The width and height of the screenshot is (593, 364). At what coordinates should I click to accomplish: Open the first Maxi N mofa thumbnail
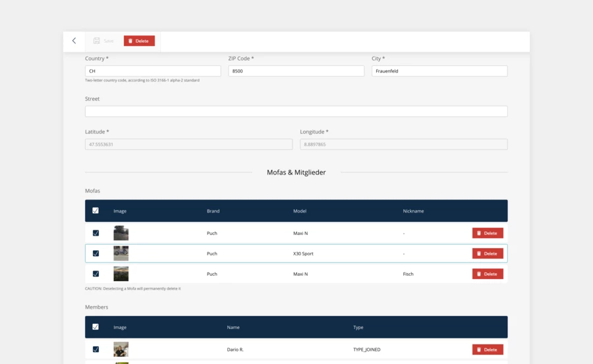[x=121, y=233]
